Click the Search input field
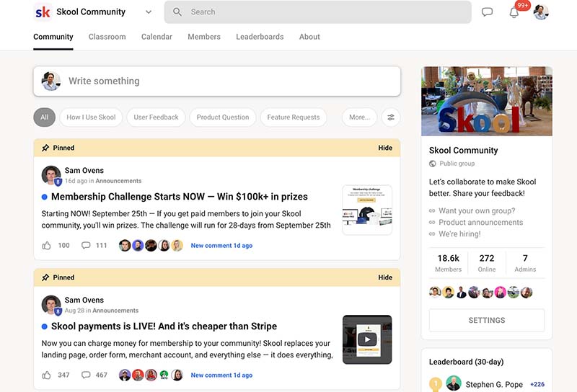The height and width of the screenshot is (392, 577). (317, 12)
